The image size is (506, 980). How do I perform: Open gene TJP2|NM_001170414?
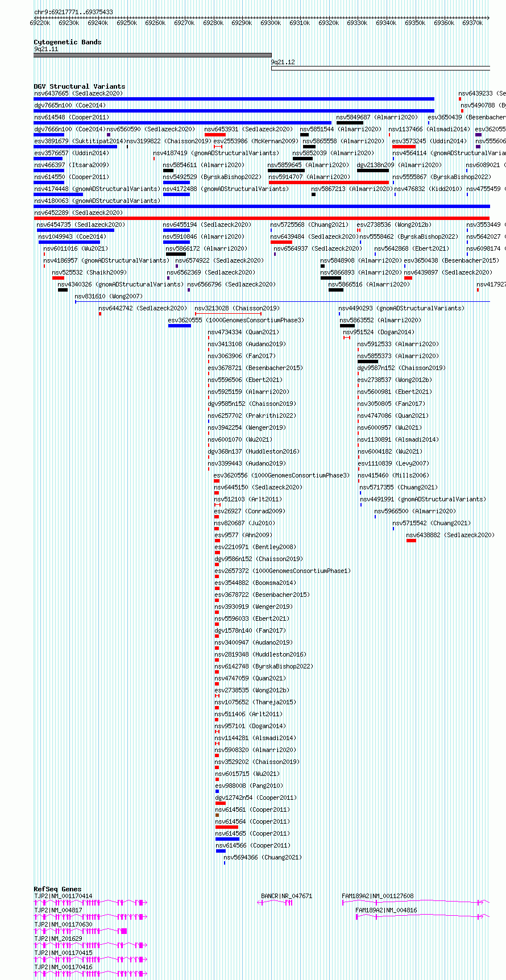(63, 896)
